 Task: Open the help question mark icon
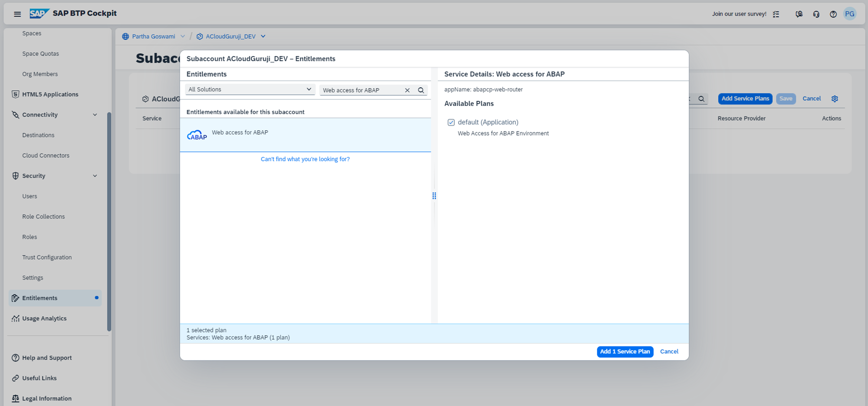pyautogui.click(x=833, y=14)
